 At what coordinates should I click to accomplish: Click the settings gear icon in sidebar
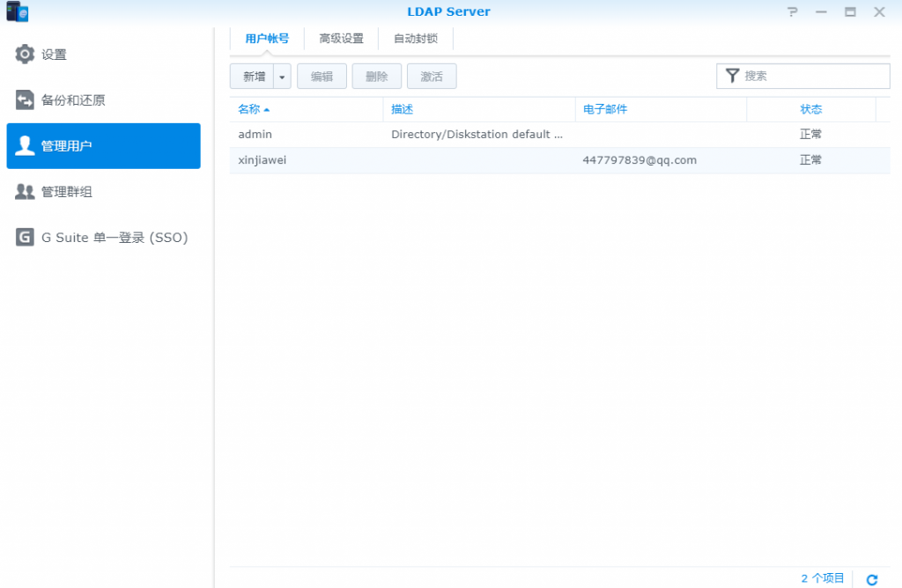click(x=25, y=55)
